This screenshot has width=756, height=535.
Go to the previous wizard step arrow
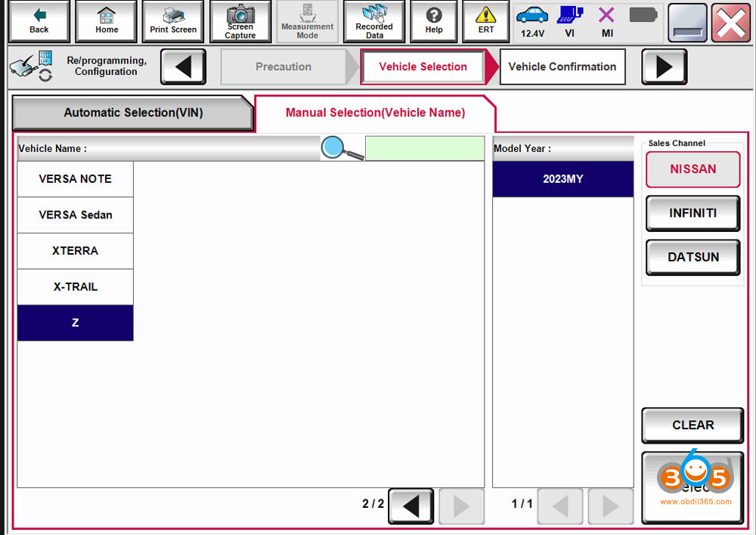[x=183, y=66]
